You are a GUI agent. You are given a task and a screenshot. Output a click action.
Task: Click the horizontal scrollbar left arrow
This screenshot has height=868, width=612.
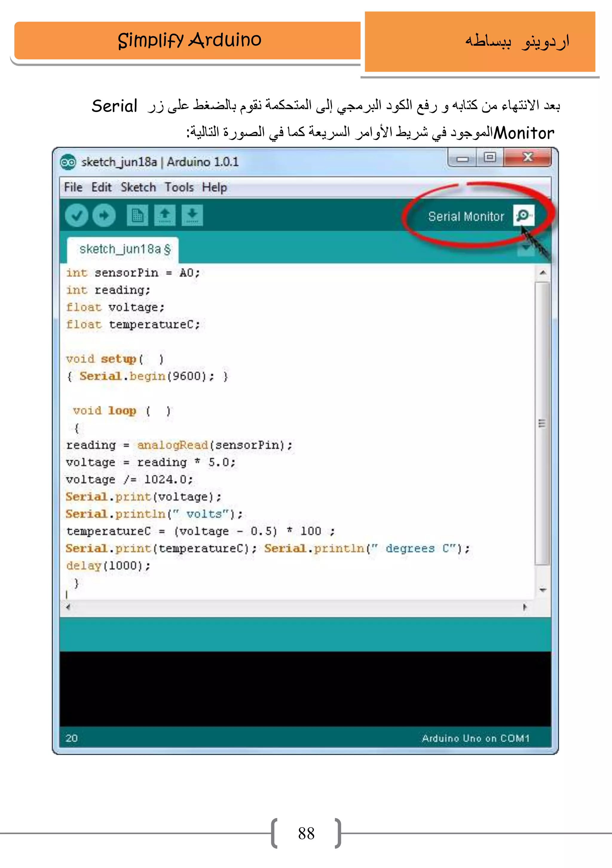[68, 608]
